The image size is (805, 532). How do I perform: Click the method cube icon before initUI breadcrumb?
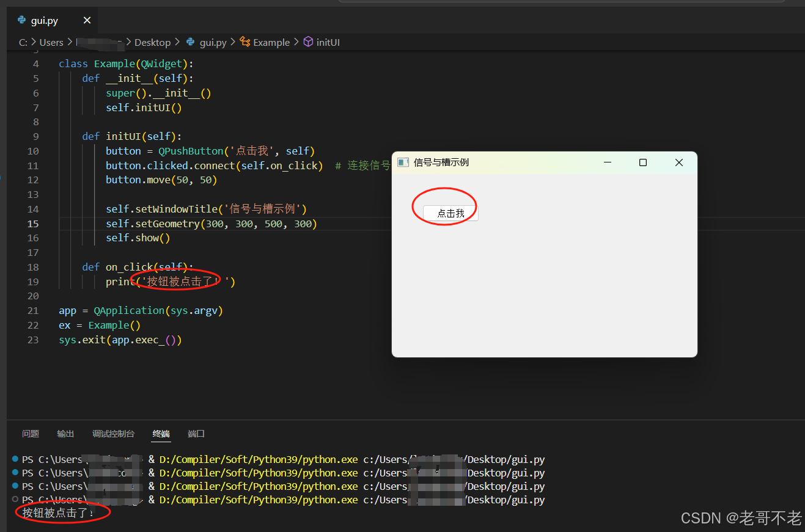pyautogui.click(x=308, y=42)
